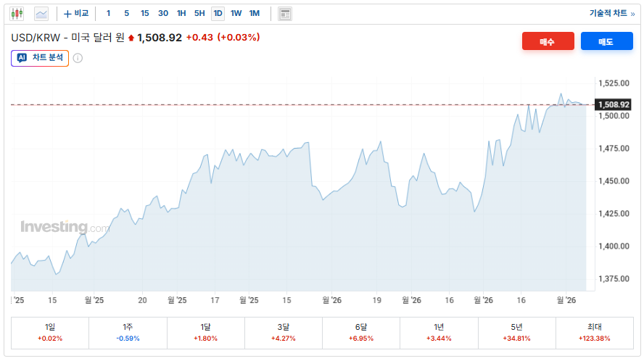
Task: Select the 최대 period tab
Action: pos(594,332)
